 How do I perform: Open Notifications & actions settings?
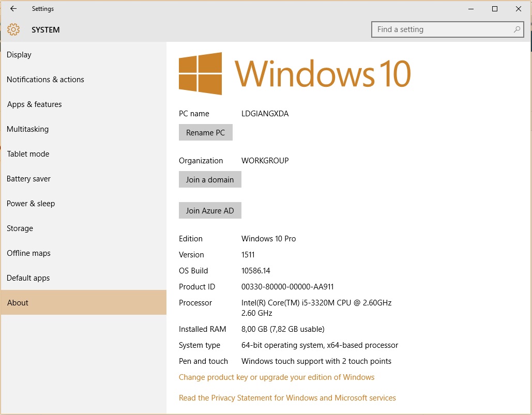(x=45, y=79)
